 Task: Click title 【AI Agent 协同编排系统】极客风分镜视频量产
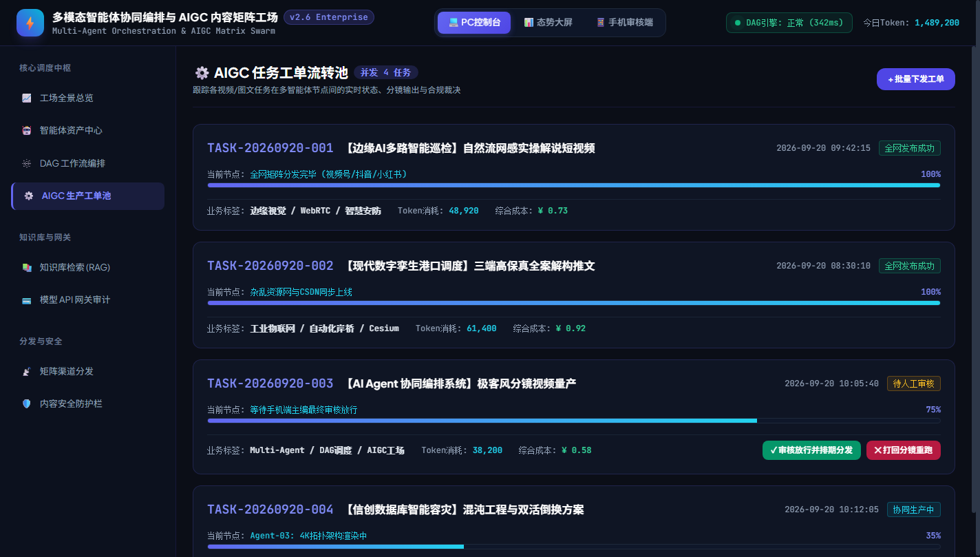pyautogui.click(x=459, y=383)
